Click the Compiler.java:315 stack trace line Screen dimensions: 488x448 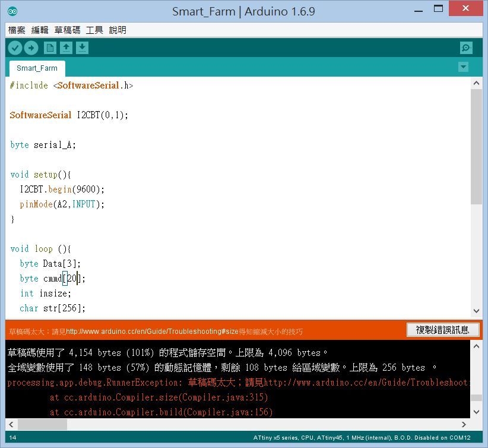tap(159, 397)
